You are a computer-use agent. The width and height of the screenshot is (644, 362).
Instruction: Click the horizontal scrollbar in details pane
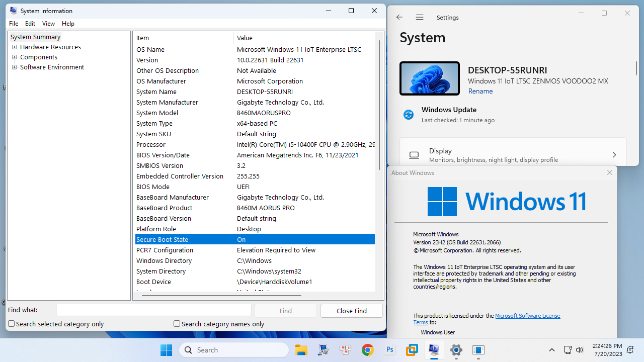(221, 296)
